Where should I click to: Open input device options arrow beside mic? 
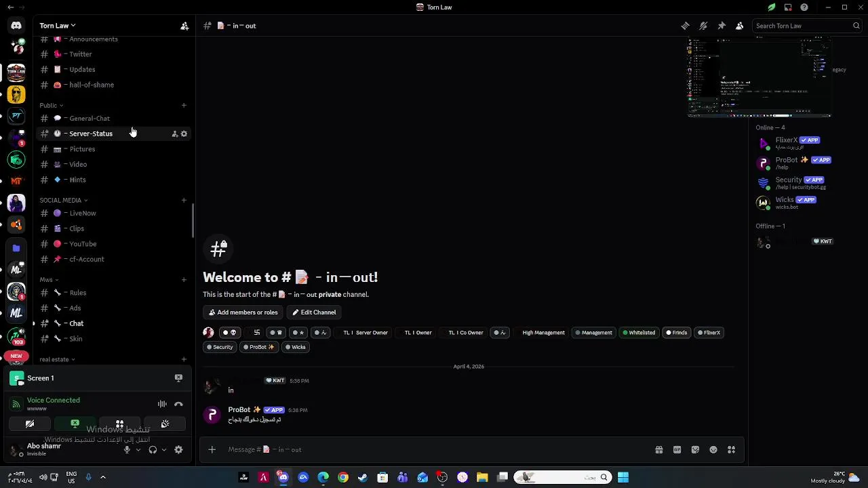138,450
